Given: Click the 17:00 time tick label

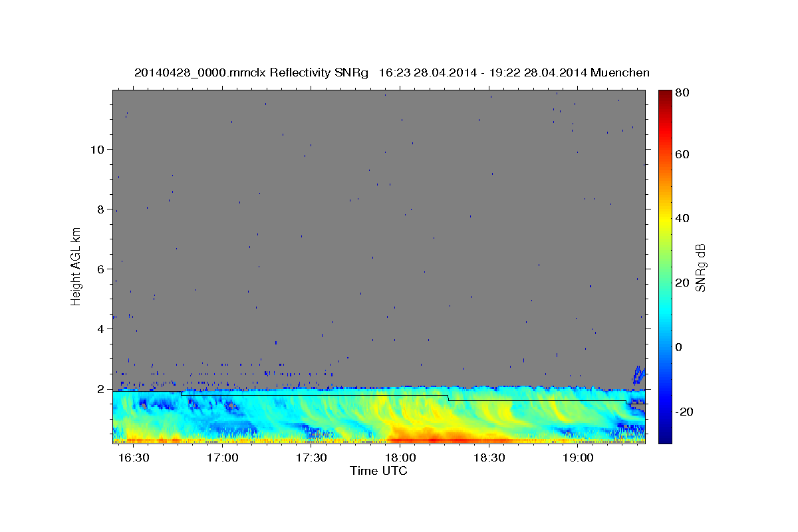Looking at the screenshot, I should coord(222,458).
